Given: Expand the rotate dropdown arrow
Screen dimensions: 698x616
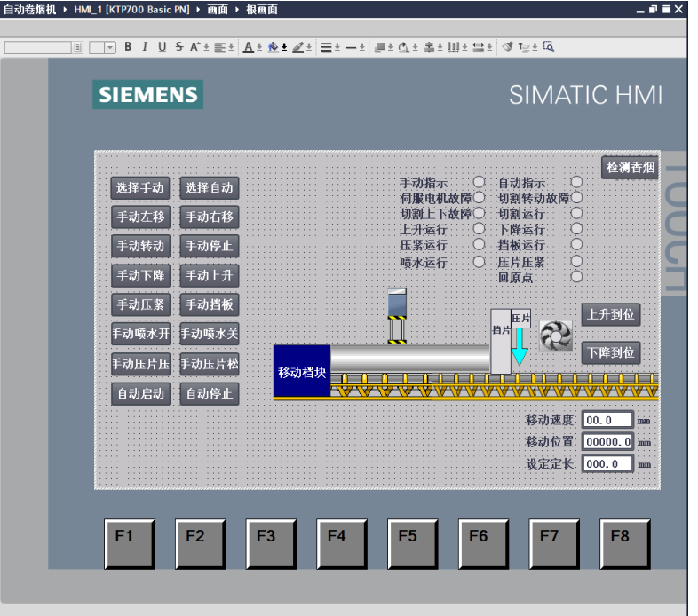Looking at the screenshot, I should 416,48.
